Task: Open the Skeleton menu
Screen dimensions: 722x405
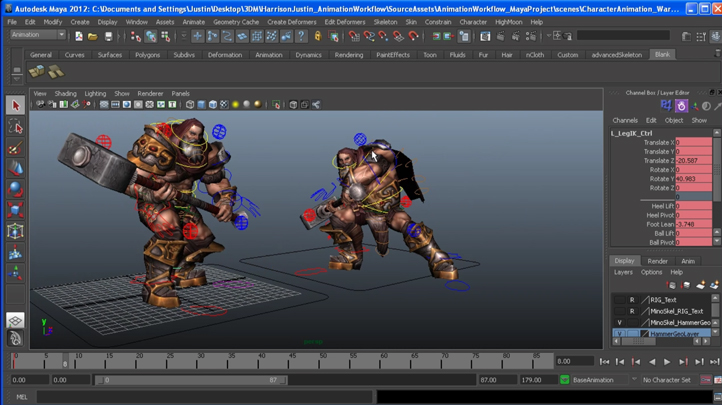Action: 385,22
